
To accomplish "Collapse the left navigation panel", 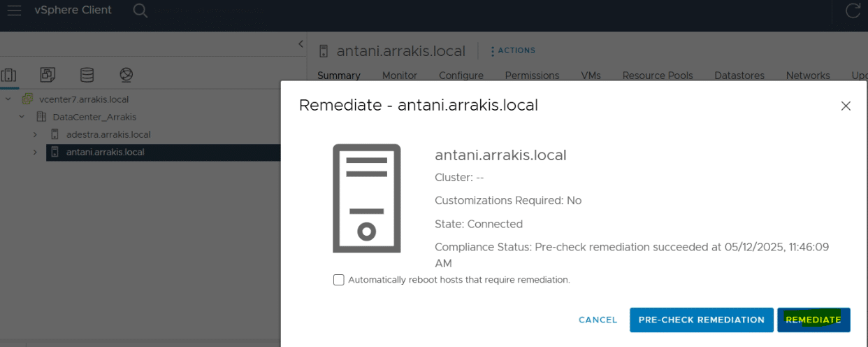I will pos(301,43).
